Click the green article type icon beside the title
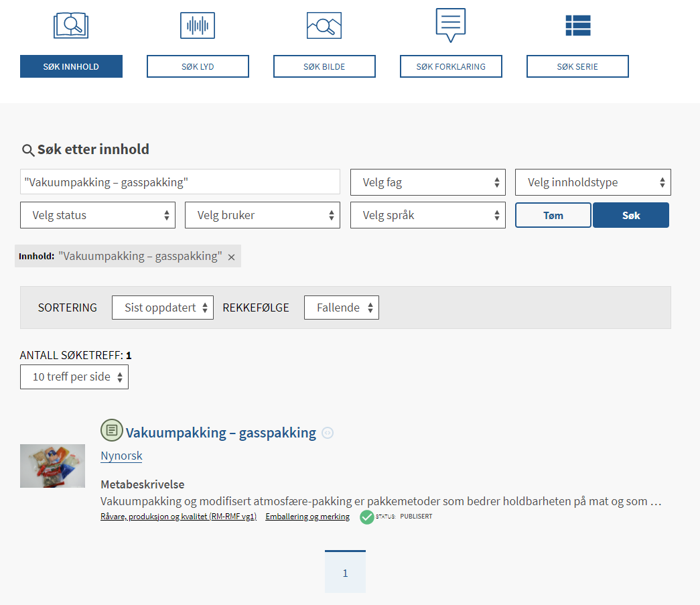700x605 pixels. (112, 430)
